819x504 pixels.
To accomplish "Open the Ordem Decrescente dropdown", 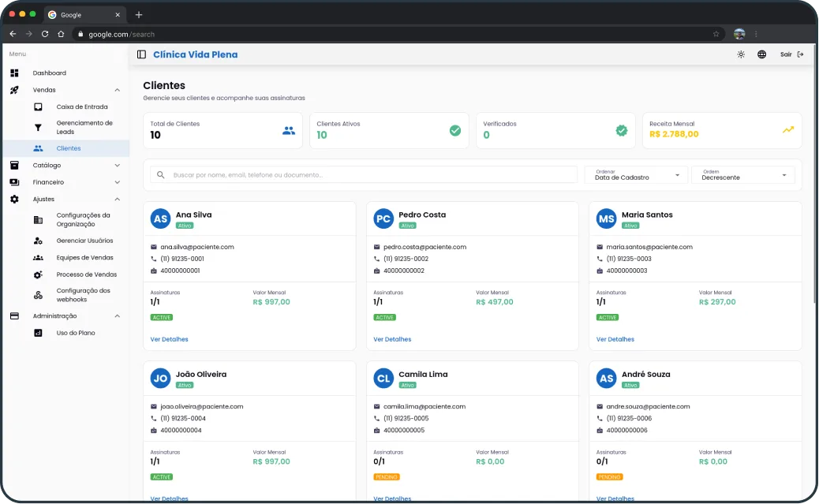I will point(743,175).
